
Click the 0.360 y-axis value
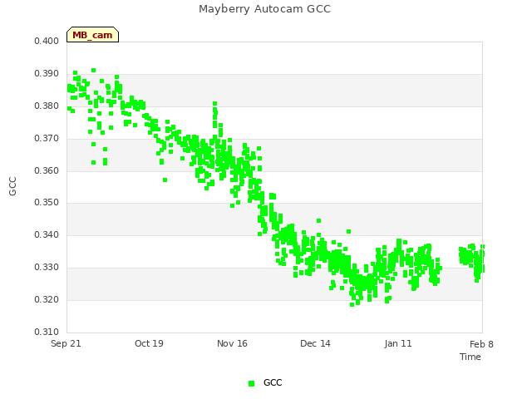[x=47, y=170]
